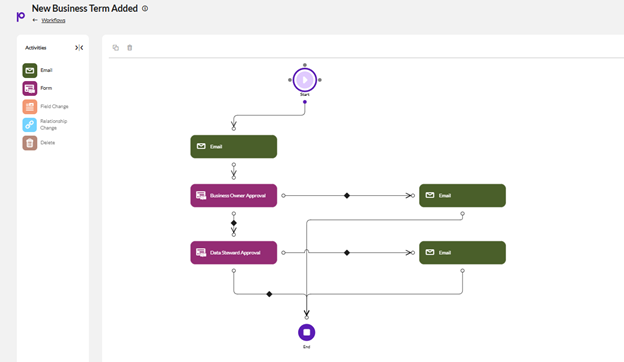
Task: Select the Start node on the canvas
Action: click(x=305, y=80)
